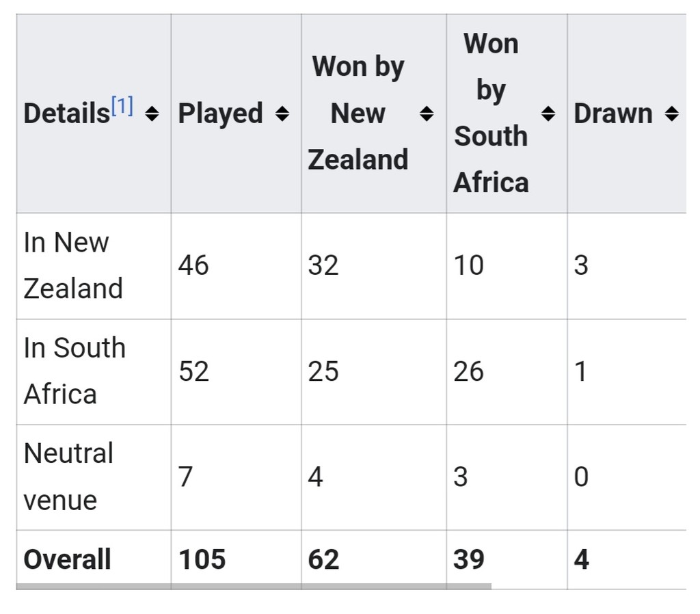Select the 'Neutral venue' row label
700x614 pixels.
[68, 477]
